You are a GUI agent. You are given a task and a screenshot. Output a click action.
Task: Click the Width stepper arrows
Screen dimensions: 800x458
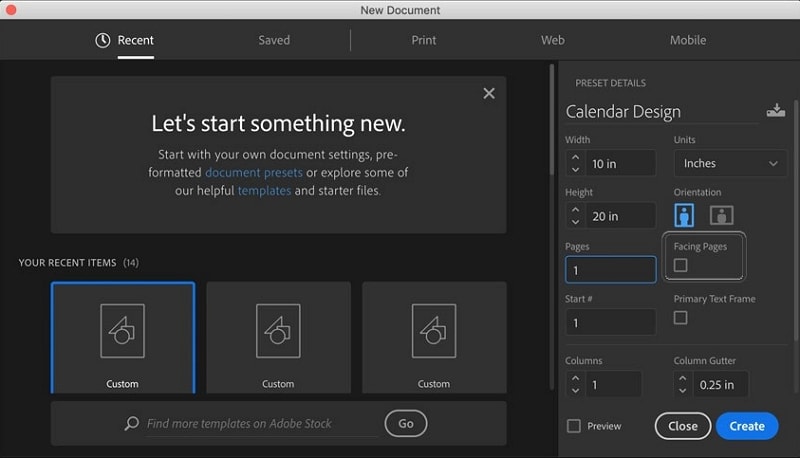tap(574, 163)
